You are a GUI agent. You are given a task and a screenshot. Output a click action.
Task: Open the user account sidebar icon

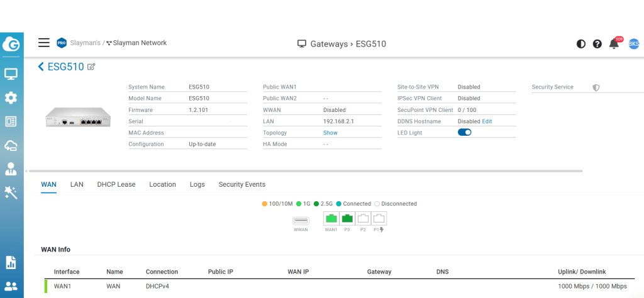(x=11, y=168)
